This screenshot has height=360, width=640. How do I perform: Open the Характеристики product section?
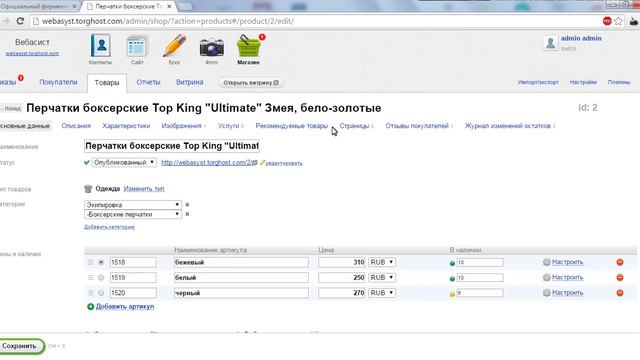pos(126,126)
